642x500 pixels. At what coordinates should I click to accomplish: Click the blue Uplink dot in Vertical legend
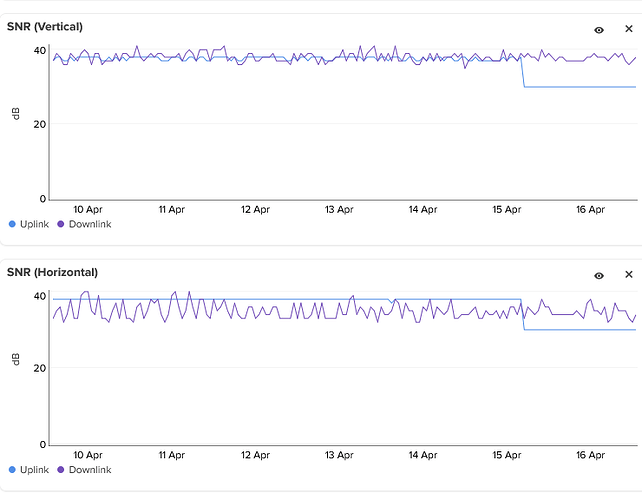pos(12,224)
